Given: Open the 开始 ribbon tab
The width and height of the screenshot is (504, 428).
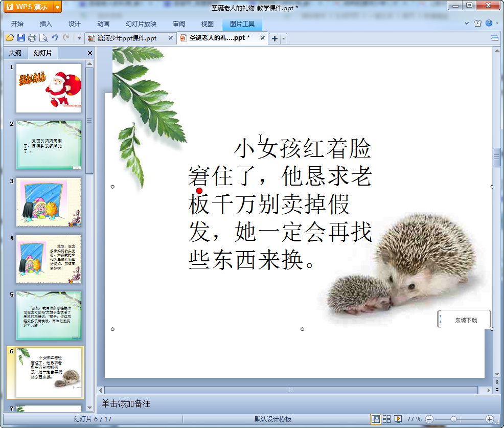Looking at the screenshot, I should coord(17,24).
